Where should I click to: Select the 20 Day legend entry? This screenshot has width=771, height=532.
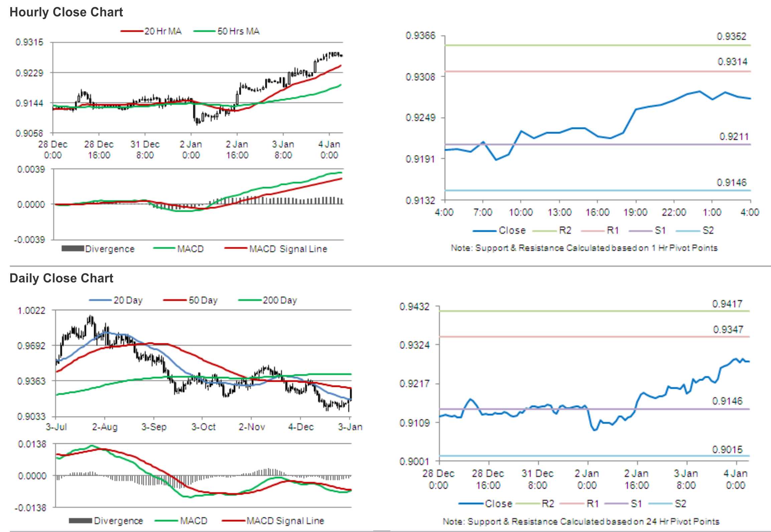[116, 300]
